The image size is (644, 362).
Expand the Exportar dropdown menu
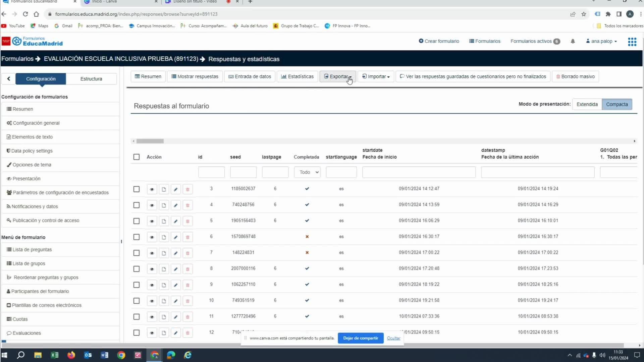pyautogui.click(x=337, y=76)
